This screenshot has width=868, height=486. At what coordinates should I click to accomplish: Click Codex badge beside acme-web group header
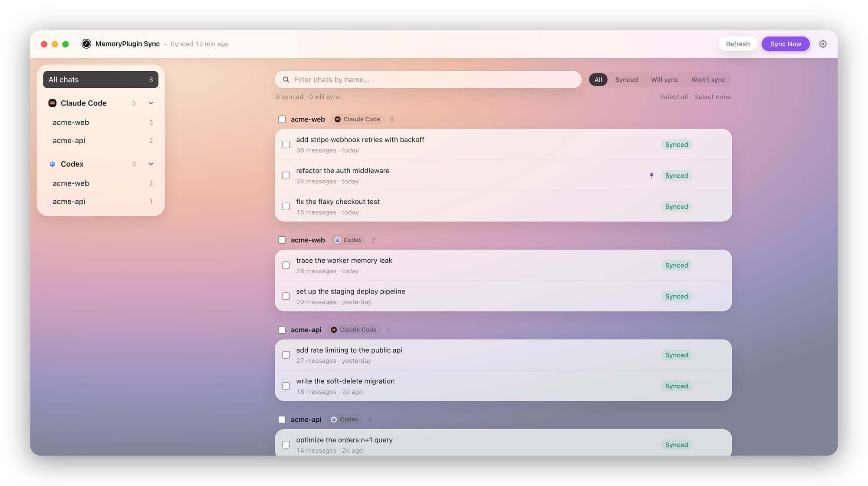(x=348, y=240)
